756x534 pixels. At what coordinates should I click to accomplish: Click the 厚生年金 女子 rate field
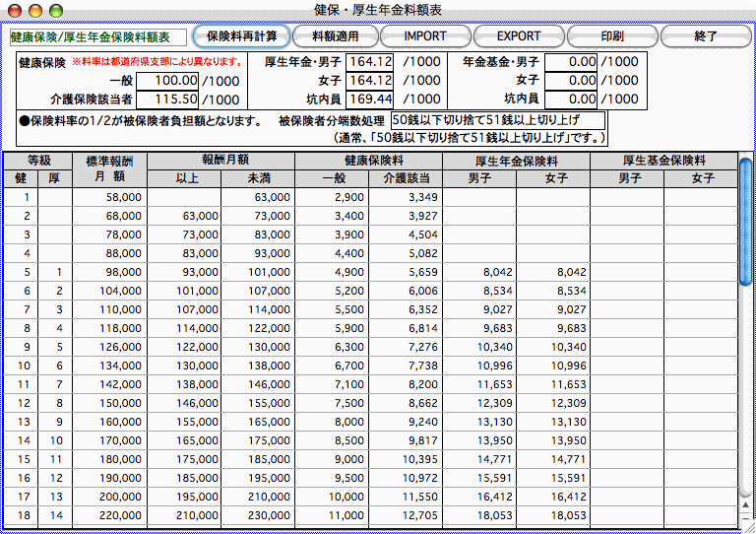(370, 80)
